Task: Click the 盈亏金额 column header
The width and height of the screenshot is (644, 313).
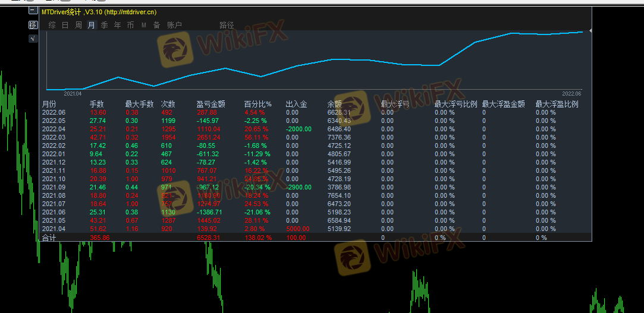Action: coord(211,104)
